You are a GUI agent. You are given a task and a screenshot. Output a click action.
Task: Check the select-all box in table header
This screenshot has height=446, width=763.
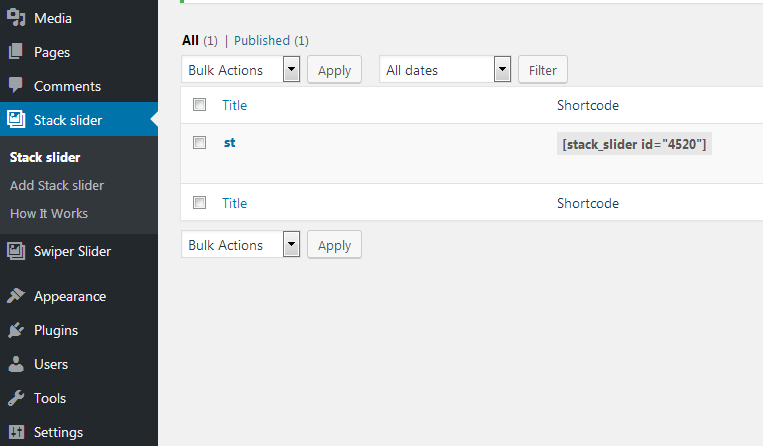[200, 105]
